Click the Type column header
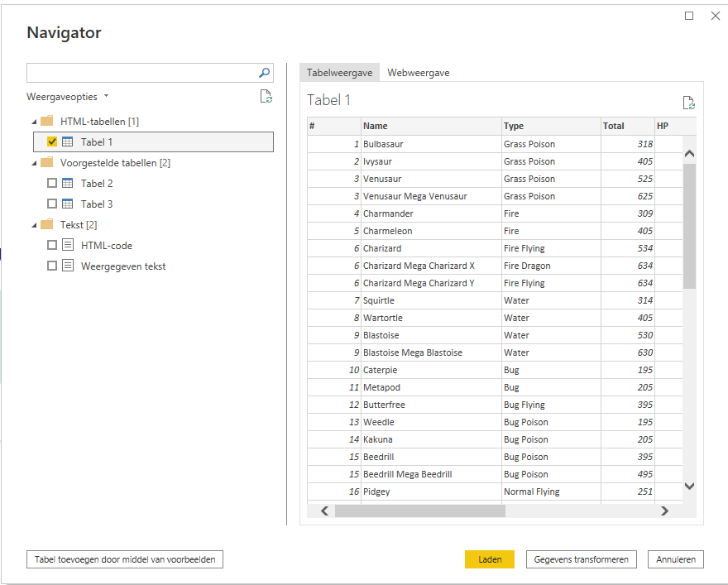Screen dimensions: 728x585 pyautogui.click(x=551, y=126)
